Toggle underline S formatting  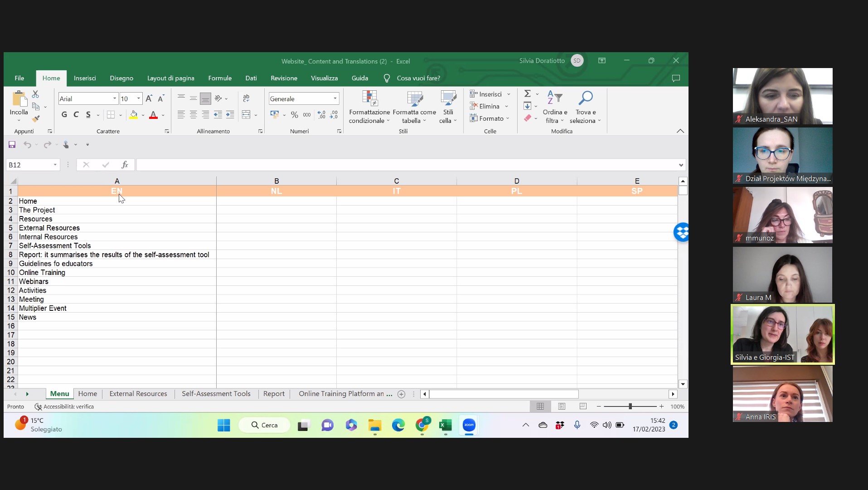click(88, 115)
